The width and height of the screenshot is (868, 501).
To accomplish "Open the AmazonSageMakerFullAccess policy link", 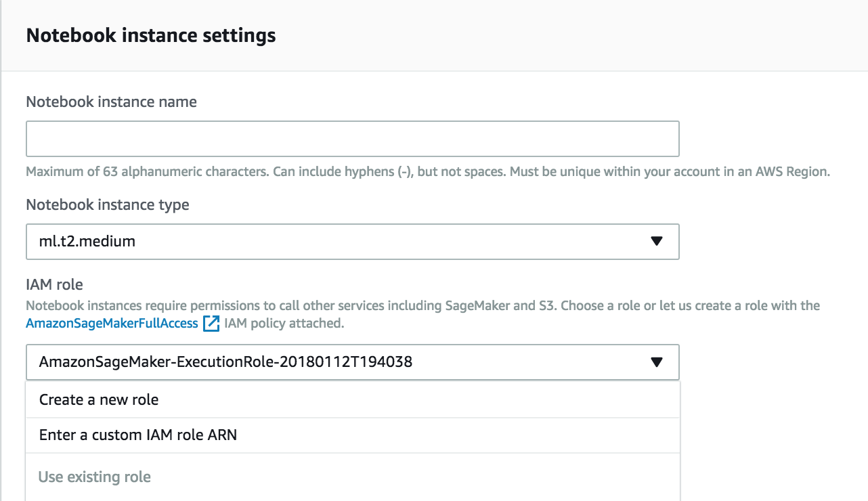I will 112,324.
